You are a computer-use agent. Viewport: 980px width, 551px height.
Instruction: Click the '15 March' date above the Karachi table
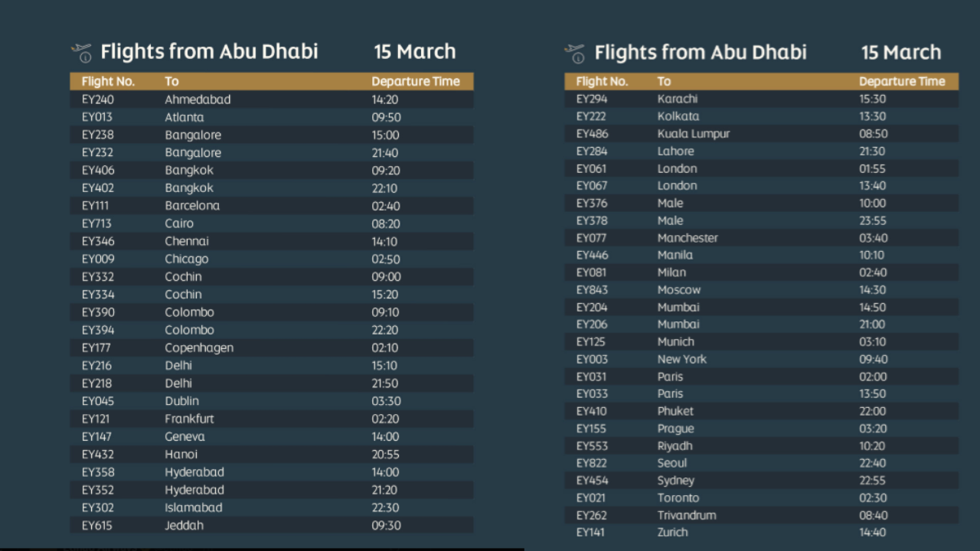tap(900, 53)
